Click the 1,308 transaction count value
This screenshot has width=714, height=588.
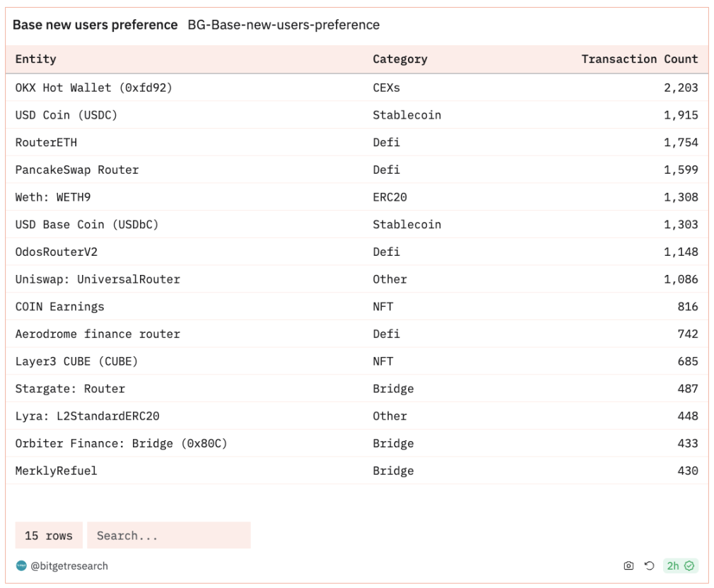[x=681, y=197]
